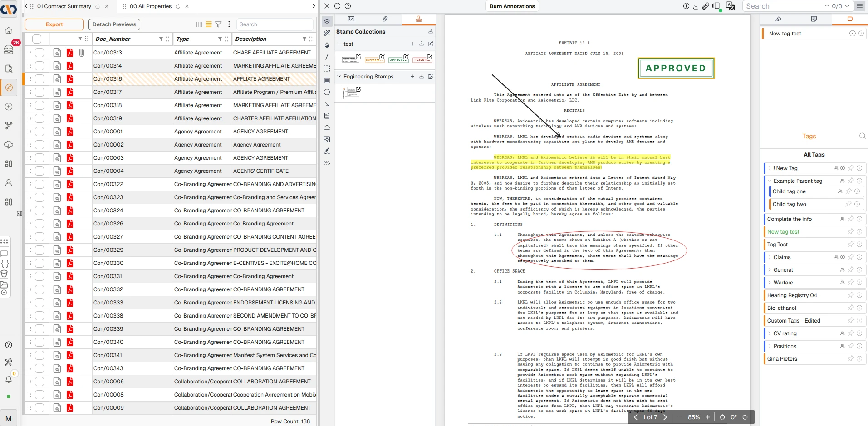Select the magic wand annotation tool

pos(327,33)
